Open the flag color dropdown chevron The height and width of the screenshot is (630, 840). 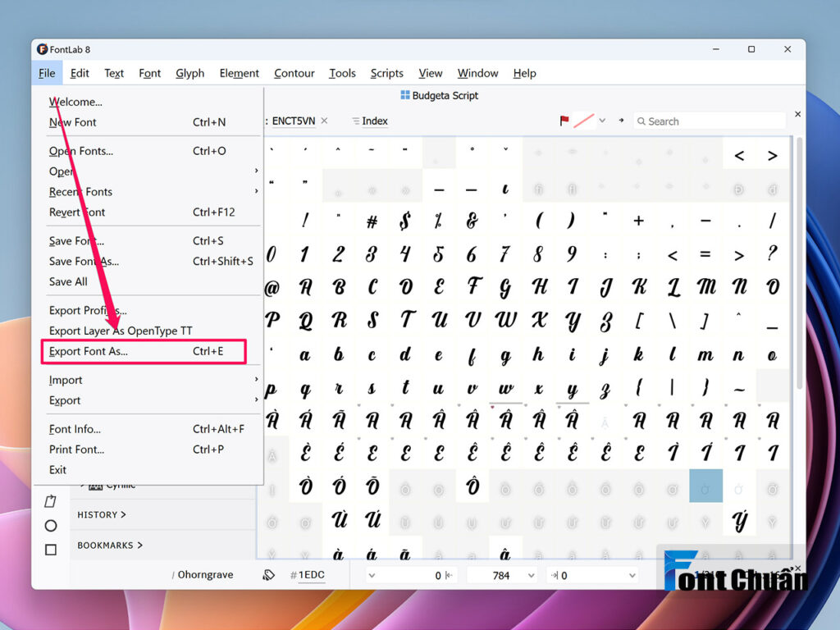[x=602, y=121]
